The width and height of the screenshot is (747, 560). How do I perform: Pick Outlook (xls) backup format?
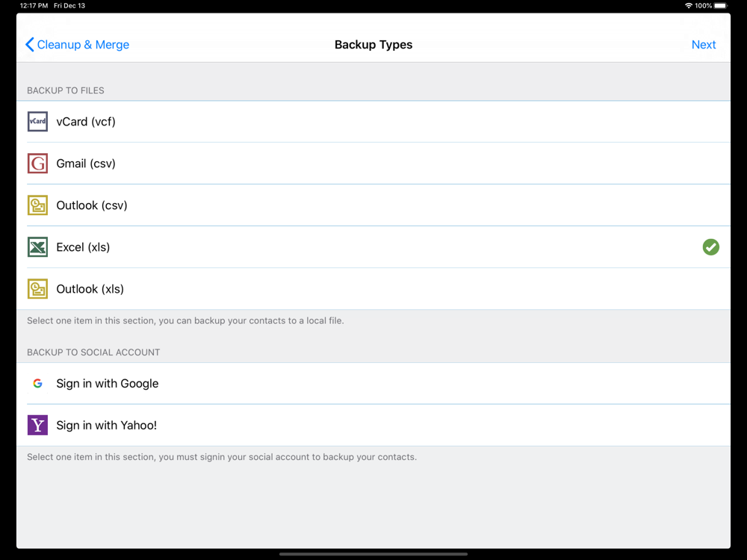(90, 289)
